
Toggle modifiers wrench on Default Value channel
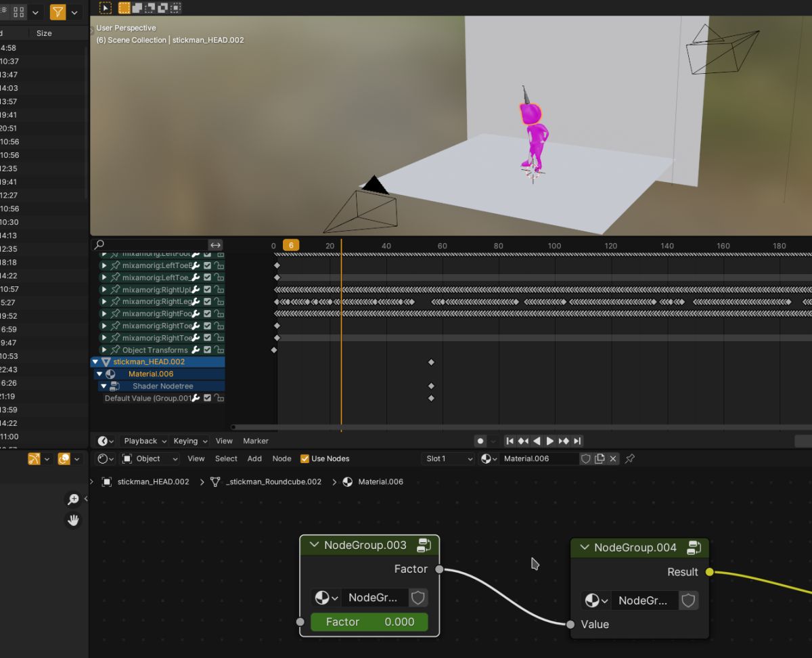pyautogui.click(x=196, y=398)
